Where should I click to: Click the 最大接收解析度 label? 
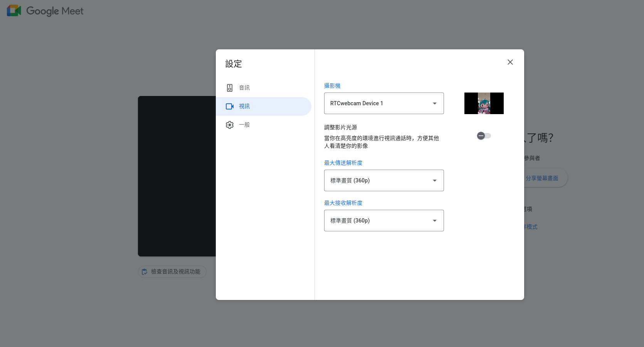[x=343, y=203]
